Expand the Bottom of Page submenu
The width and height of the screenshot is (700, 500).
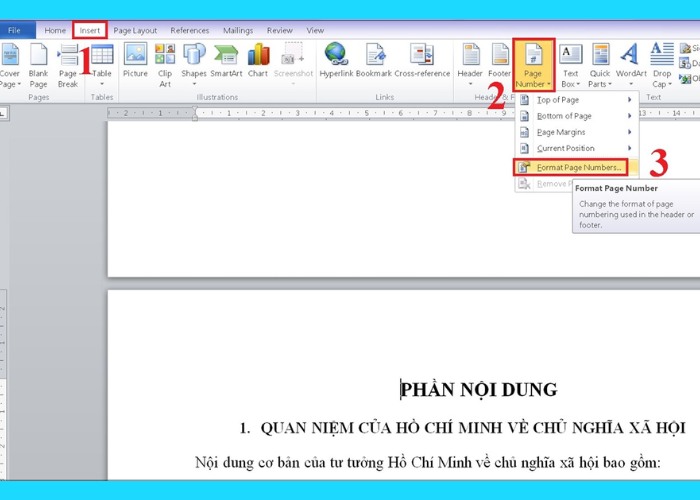[x=577, y=116]
